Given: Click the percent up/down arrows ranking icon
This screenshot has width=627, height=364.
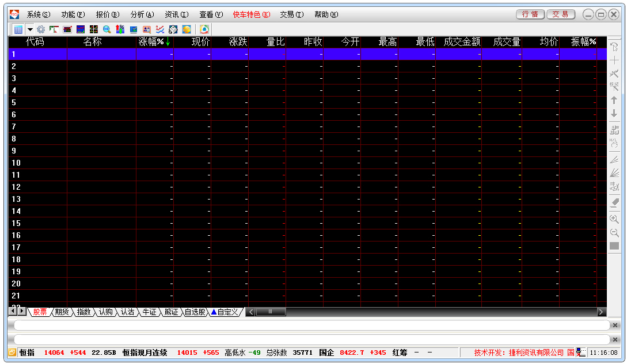Looking at the screenshot, I should pos(120,29).
